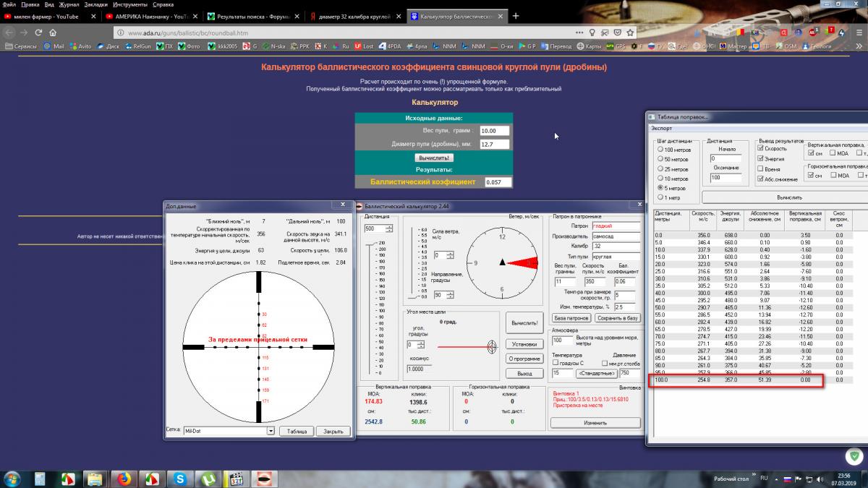Viewport: 868px width, 488px height.
Task: Open Skype from the taskbar
Action: [179, 479]
